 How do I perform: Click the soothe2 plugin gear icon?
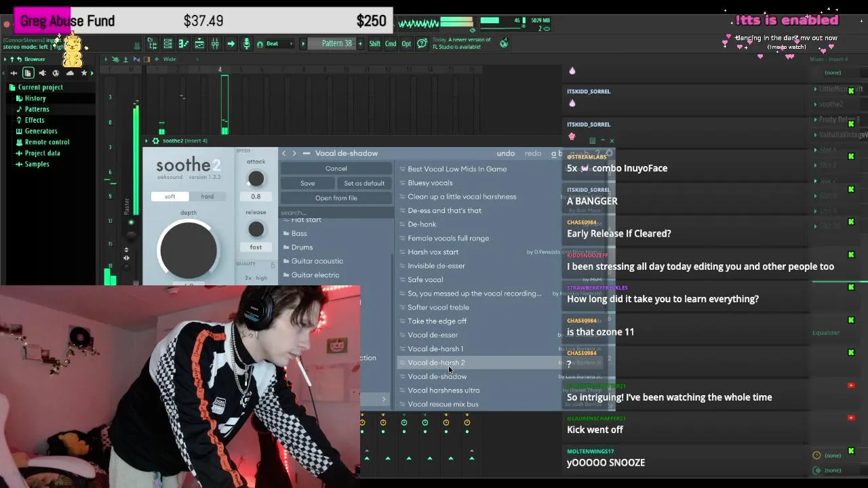(155, 141)
